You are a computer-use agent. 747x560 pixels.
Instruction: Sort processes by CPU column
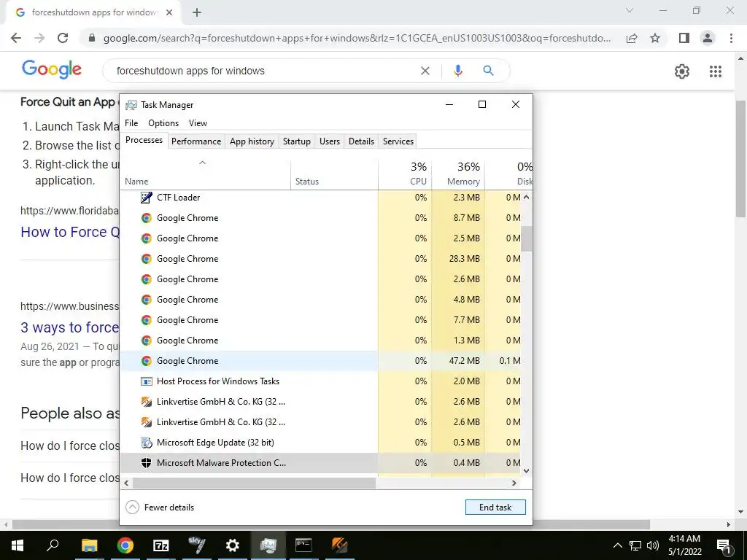click(406, 174)
